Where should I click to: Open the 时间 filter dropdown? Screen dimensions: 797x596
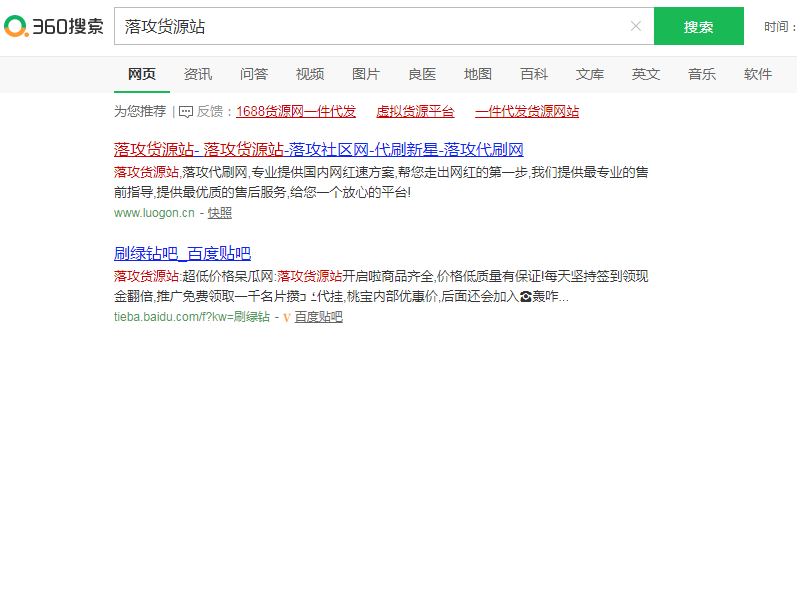[x=780, y=26]
